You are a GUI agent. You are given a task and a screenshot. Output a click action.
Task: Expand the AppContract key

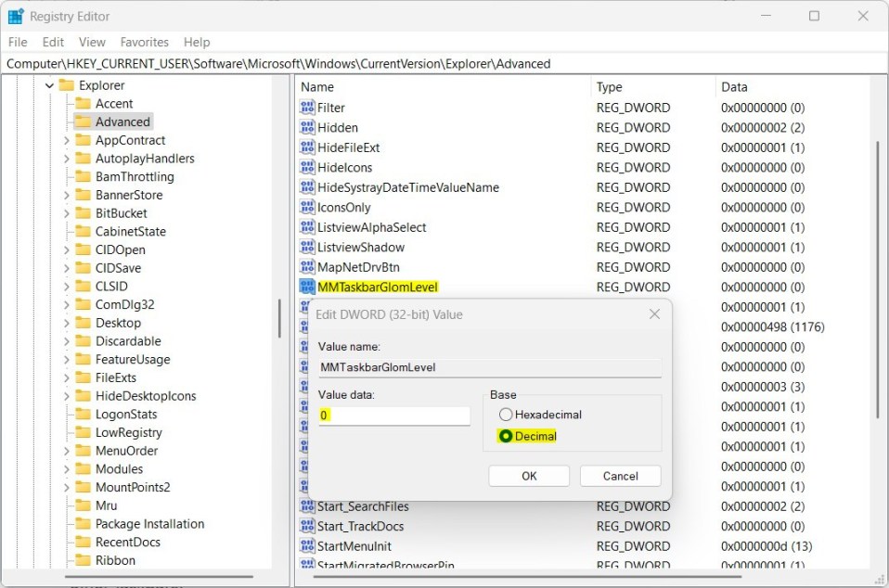[66, 140]
